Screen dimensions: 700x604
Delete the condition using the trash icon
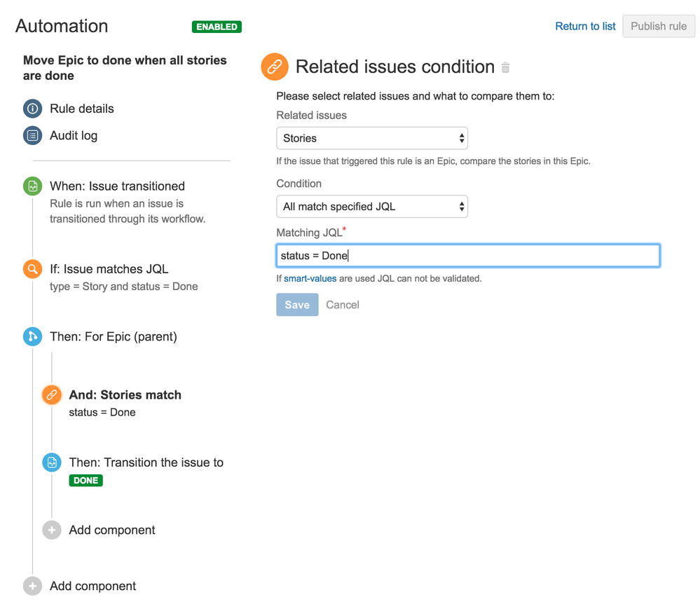(x=505, y=67)
